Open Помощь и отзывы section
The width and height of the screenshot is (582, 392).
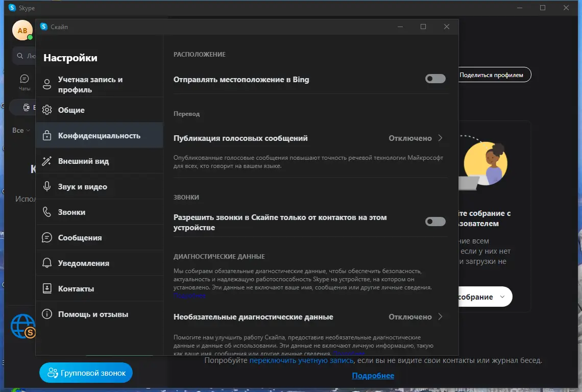[100, 314]
